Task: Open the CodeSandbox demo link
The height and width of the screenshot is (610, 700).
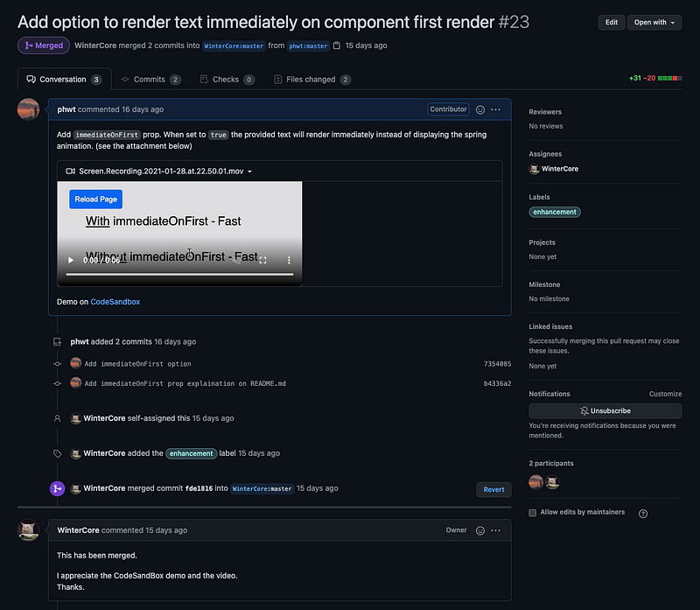Action: click(x=115, y=302)
